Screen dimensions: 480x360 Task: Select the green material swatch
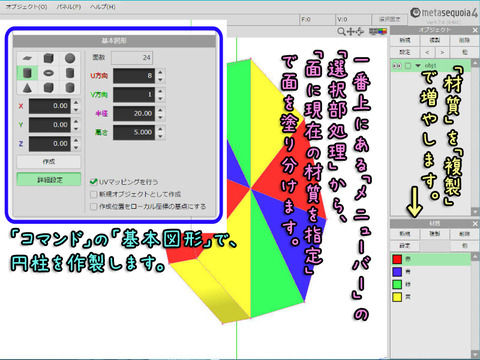pyautogui.click(x=397, y=284)
